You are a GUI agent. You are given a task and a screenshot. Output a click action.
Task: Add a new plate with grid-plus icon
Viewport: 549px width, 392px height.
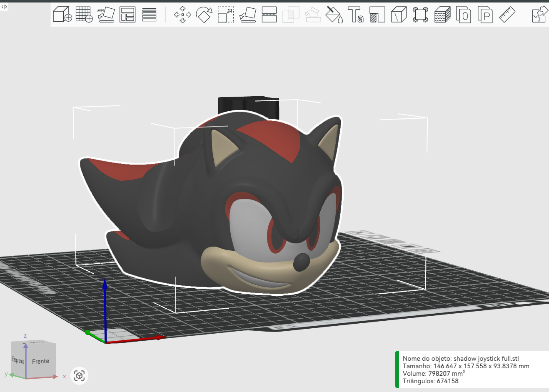(84, 15)
